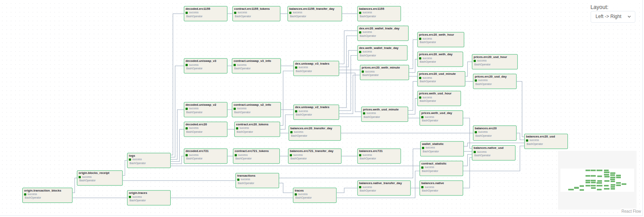The image size is (644, 217).
Task: Select the origin.transaction_blocks task node
Action: (47, 195)
